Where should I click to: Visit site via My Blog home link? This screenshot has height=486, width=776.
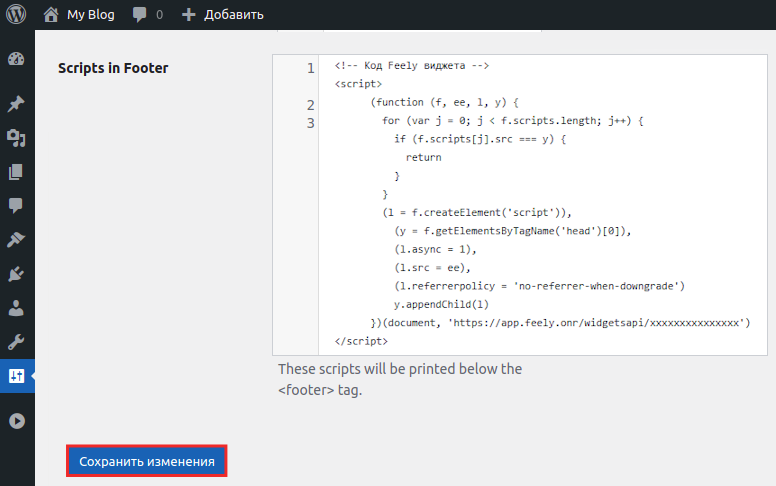pos(79,14)
